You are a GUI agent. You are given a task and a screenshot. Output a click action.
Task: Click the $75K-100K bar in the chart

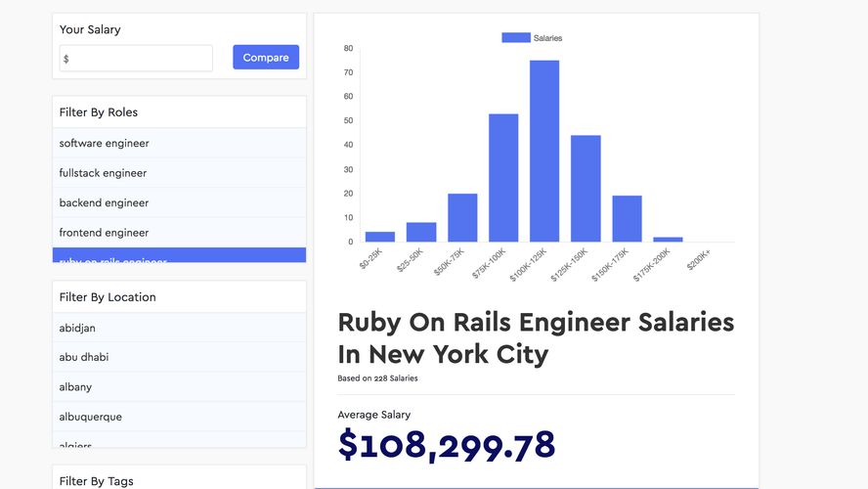click(x=503, y=178)
